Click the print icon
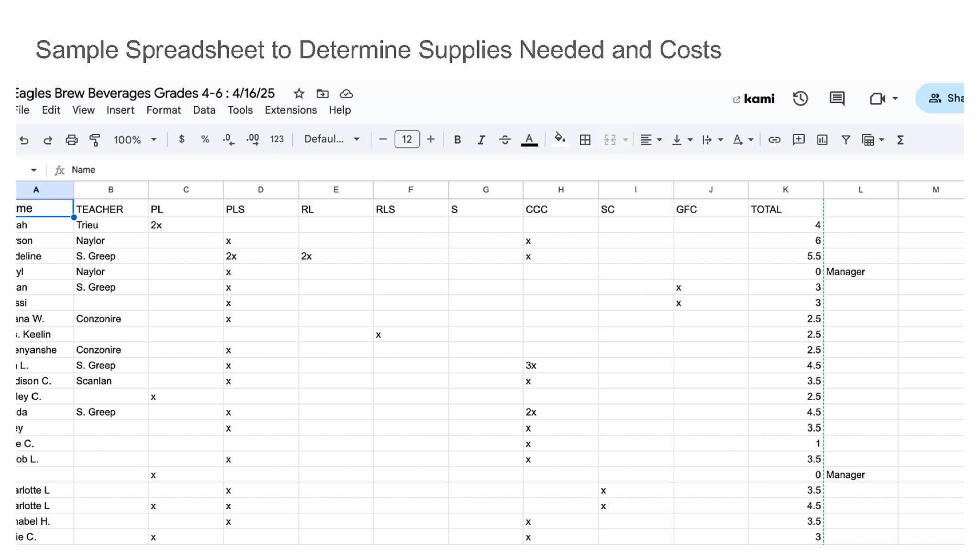 pos(71,140)
